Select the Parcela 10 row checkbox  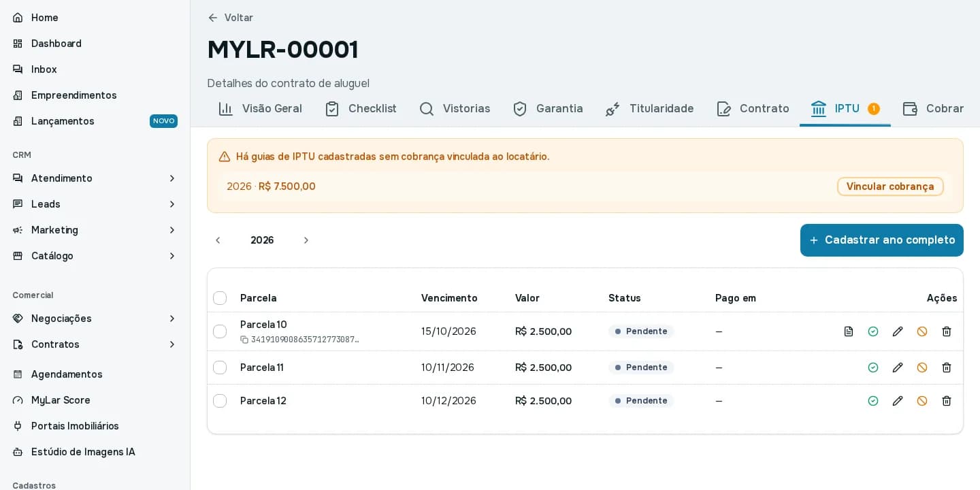coord(220,331)
